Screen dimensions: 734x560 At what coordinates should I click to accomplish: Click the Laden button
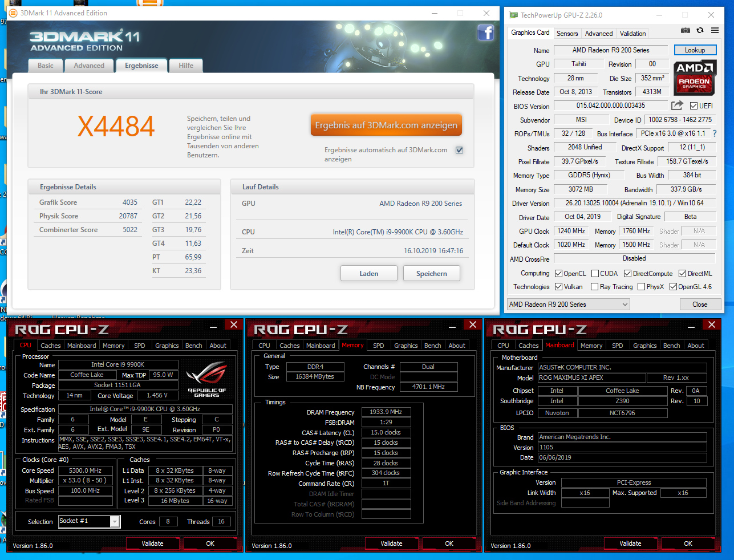coord(369,274)
